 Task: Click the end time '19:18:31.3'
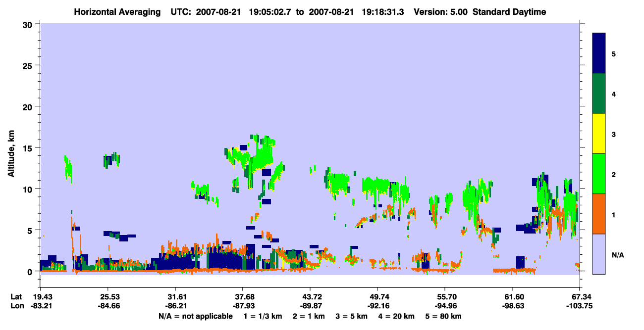point(384,12)
